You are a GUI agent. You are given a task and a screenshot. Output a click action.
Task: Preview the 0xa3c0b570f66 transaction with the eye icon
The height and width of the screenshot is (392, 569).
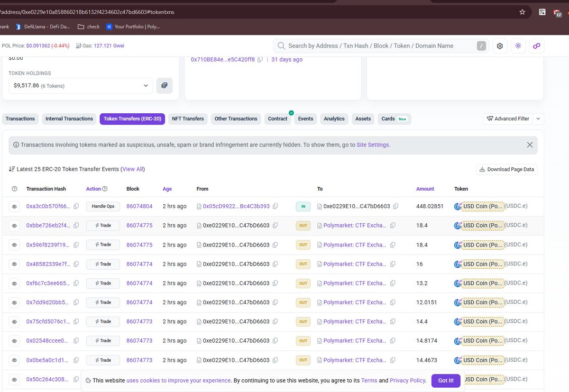15,207
